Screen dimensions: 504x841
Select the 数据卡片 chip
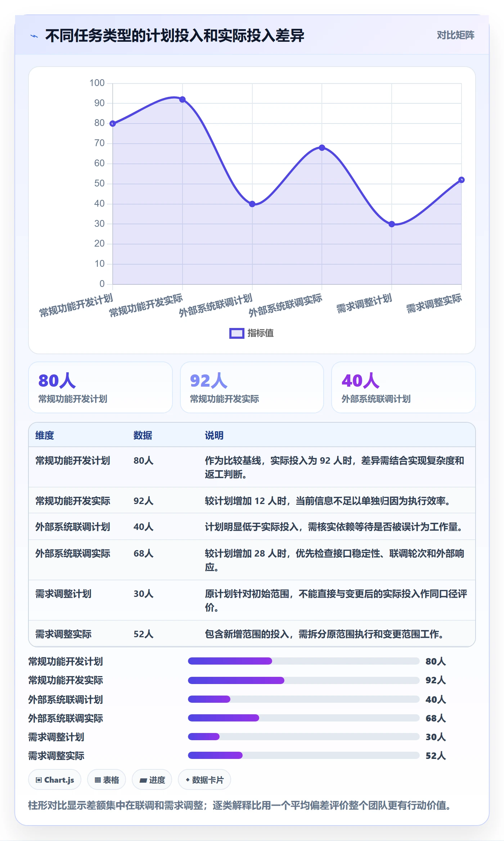[x=204, y=780]
